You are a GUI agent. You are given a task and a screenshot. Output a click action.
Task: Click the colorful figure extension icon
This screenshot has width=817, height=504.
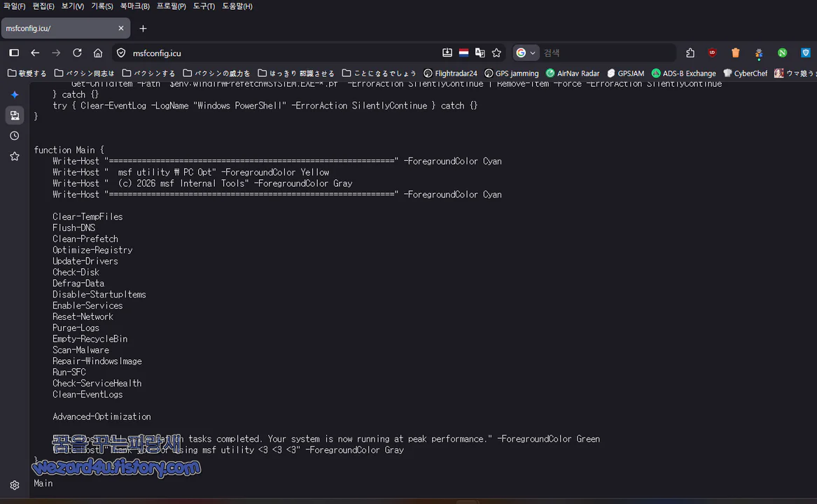(759, 52)
